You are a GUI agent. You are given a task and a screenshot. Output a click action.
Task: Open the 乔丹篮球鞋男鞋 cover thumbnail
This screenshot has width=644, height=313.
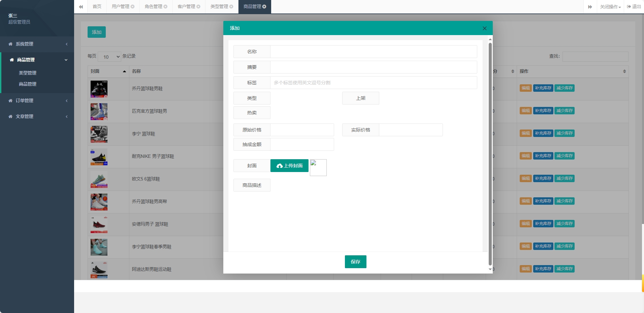[x=99, y=89]
